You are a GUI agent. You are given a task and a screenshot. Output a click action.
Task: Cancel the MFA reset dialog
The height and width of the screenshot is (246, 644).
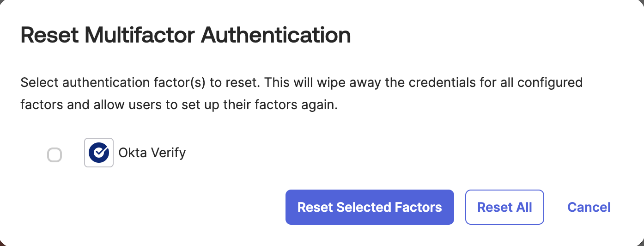click(589, 207)
